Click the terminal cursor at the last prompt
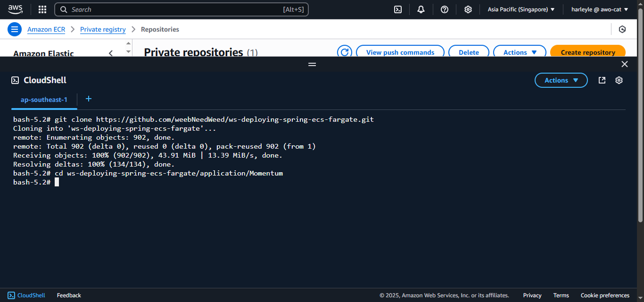This screenshot has height=302, width=644. point(57,182)
